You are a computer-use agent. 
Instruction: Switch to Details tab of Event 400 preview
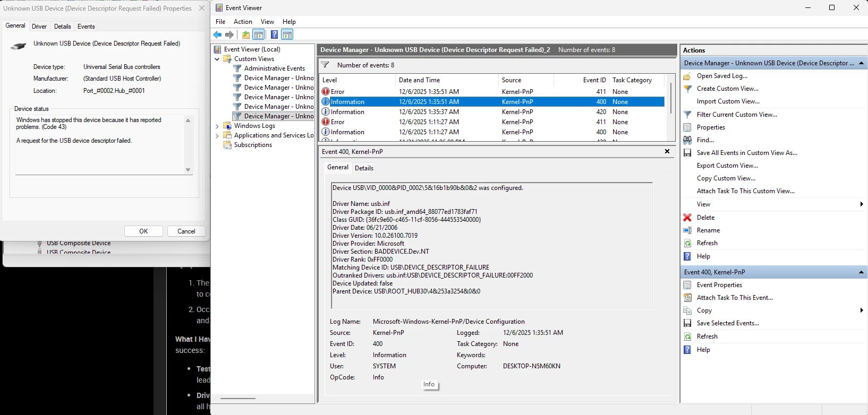[364, 168]
